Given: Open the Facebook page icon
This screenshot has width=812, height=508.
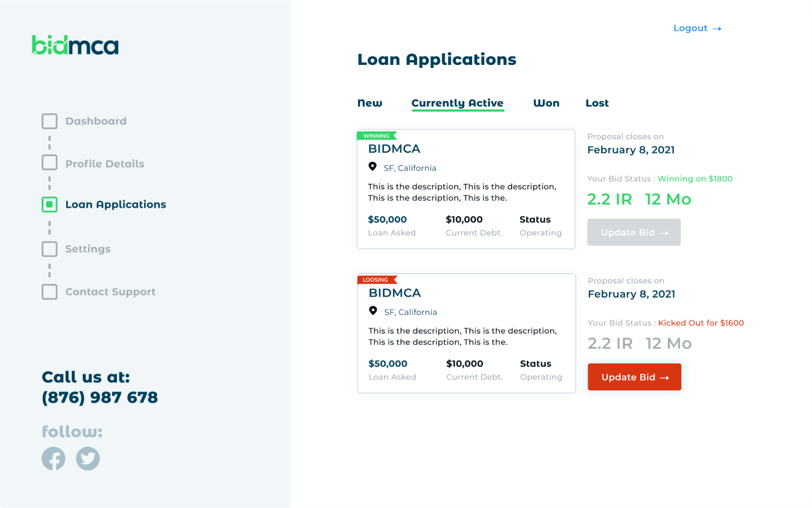Looking at the screenshot, I should 53,458.
